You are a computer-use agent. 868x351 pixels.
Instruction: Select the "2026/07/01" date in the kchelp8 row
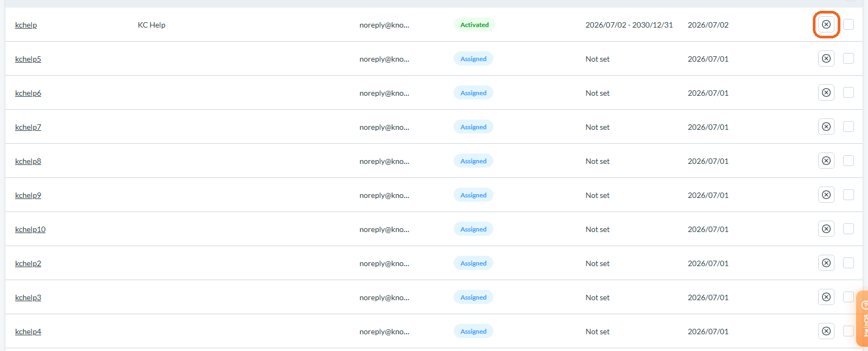click(708, 161)
